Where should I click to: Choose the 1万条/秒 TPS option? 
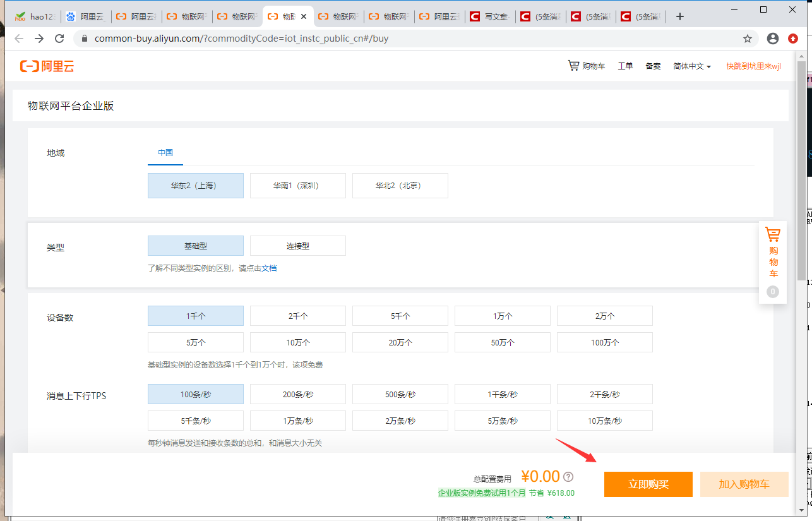click(x=298, y=421)
